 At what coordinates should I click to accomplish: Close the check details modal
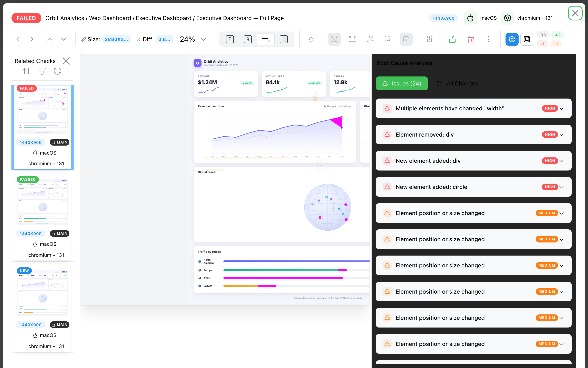tap(575, 13)
